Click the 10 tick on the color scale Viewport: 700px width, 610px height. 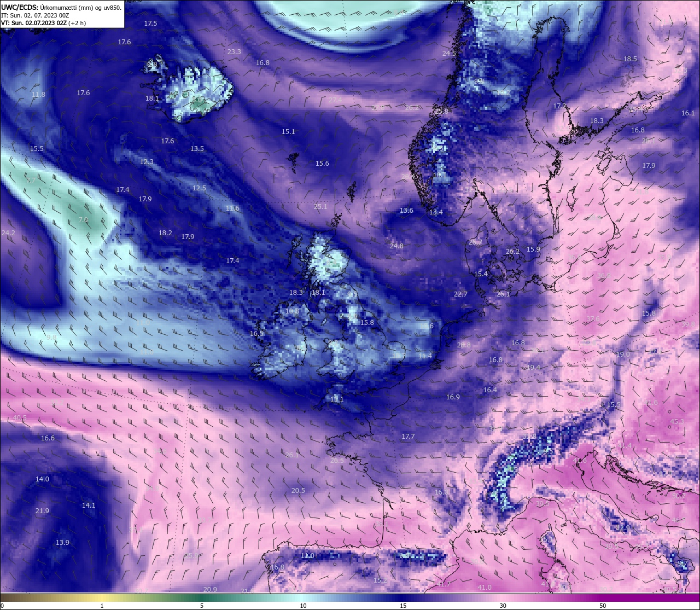[302, 606]
